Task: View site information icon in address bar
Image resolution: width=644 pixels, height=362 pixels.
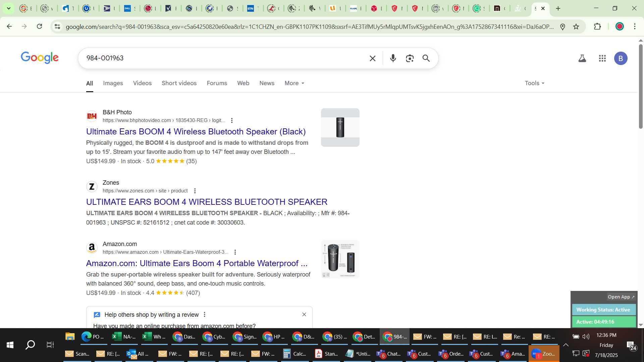Action: (x=57, y=27)
